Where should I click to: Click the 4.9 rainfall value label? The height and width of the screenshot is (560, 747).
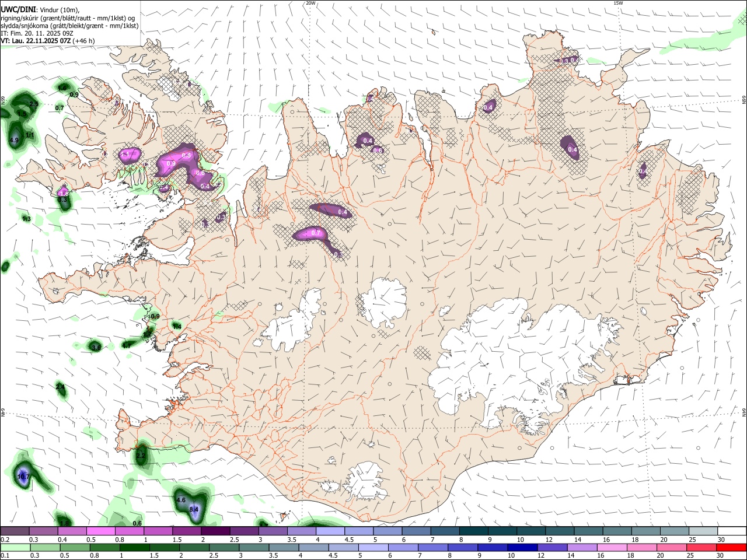(14, 140)
